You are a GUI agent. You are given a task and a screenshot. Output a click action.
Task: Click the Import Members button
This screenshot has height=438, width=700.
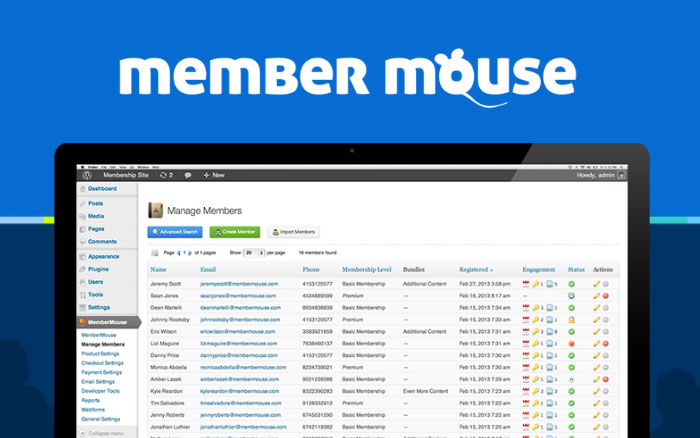coord(293,232)
